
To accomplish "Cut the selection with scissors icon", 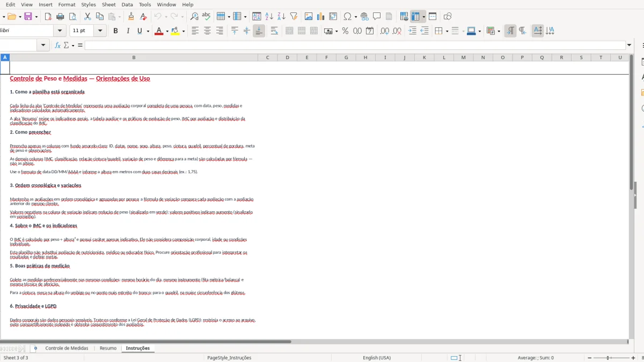I will [x=87, y=17].
